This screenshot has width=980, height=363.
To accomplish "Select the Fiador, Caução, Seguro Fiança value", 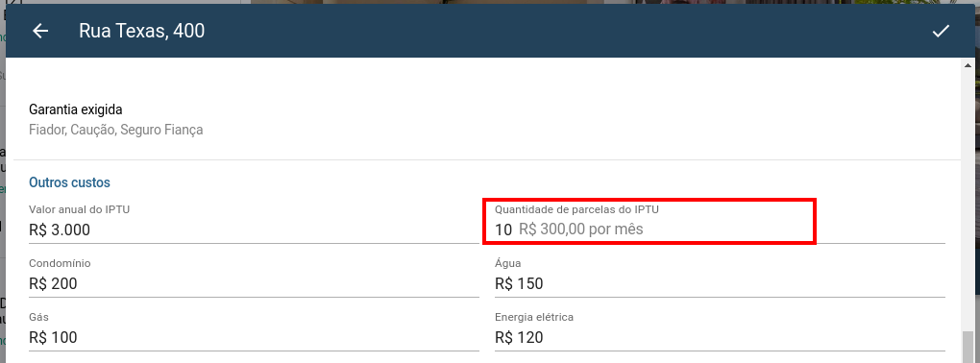I will coord(115,130).
